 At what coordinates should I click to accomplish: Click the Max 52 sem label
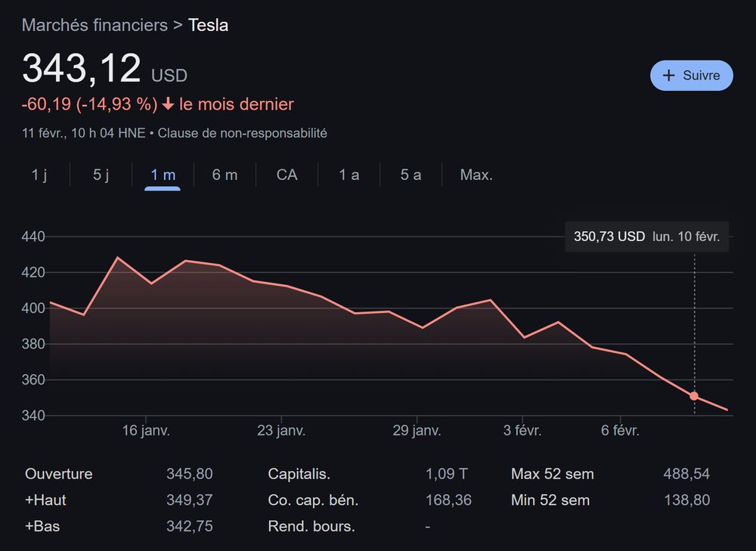[x=553, y=474]
